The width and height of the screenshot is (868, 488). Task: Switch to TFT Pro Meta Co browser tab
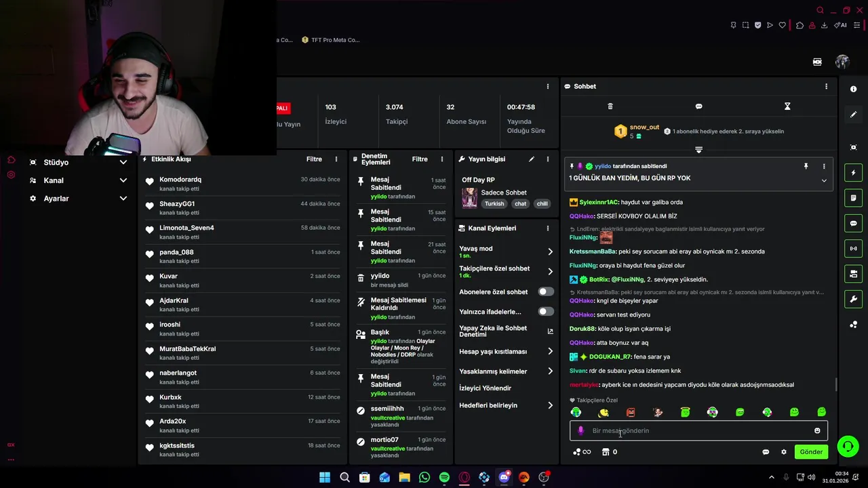click(x=330, y=40)
